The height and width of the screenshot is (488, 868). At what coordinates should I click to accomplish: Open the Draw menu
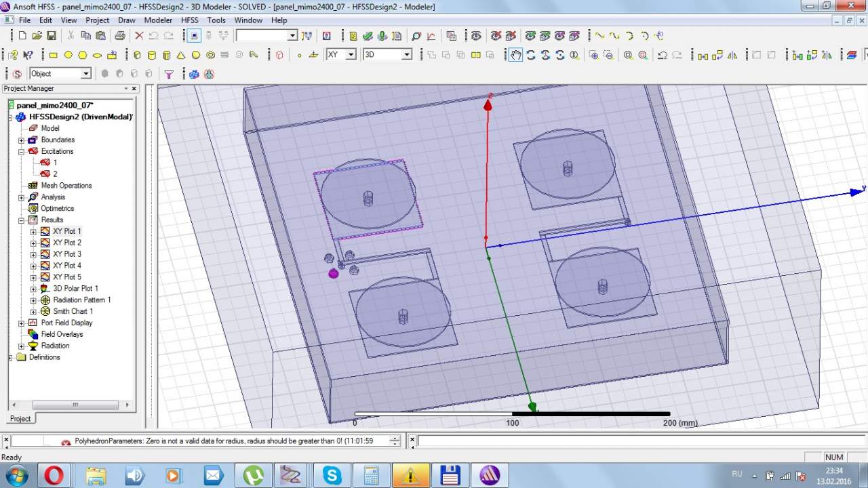[x=126, y=20]
